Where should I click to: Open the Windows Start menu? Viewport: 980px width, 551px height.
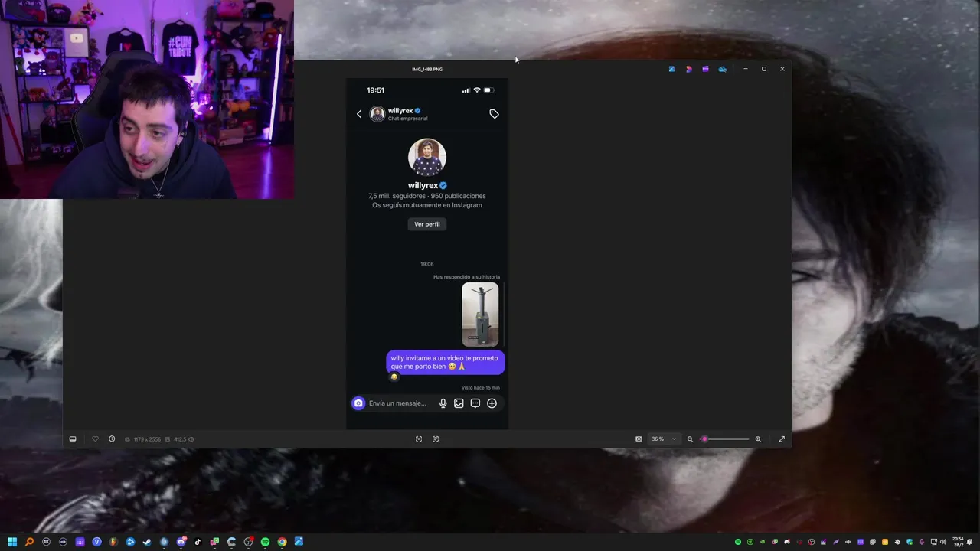point(12,542)
